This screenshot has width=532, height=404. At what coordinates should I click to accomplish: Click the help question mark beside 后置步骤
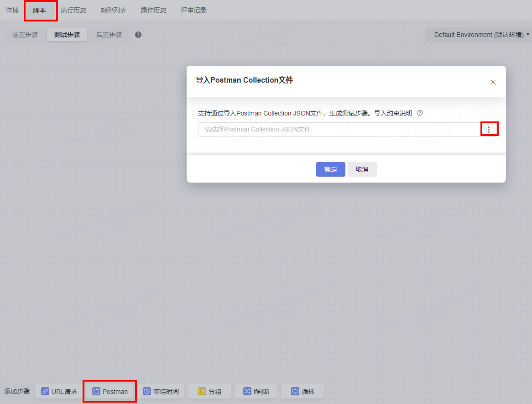click(x=138, y=35)
